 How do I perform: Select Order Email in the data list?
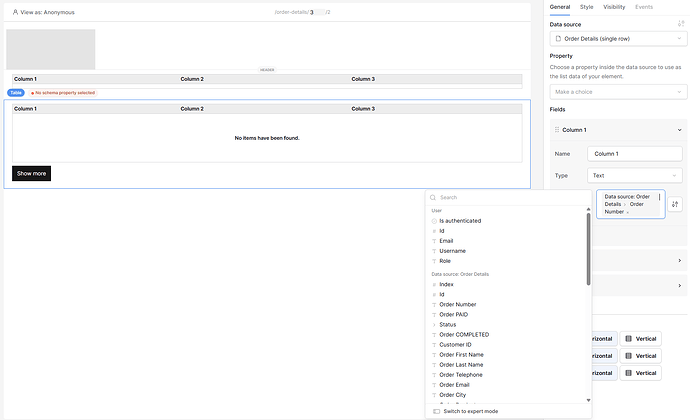[454, 385]
